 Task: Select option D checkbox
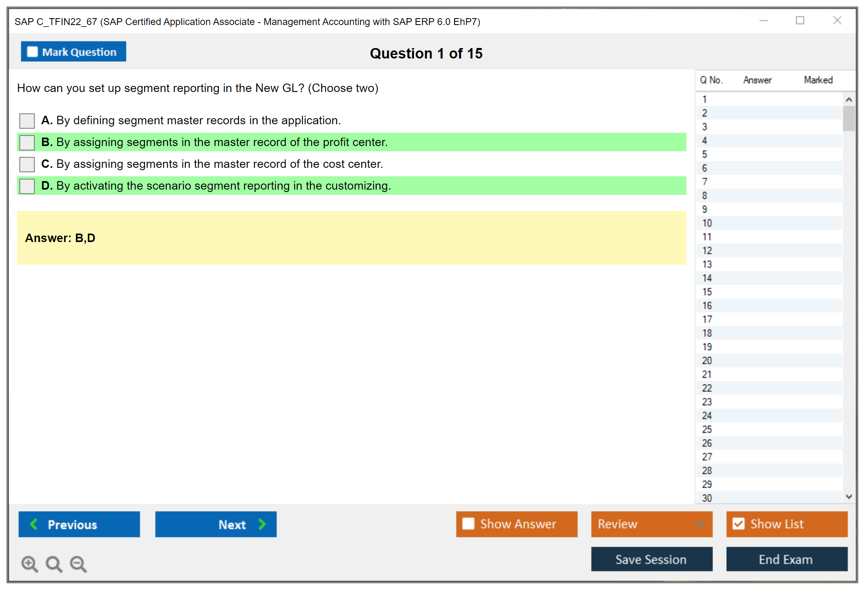tap(27, 186)
